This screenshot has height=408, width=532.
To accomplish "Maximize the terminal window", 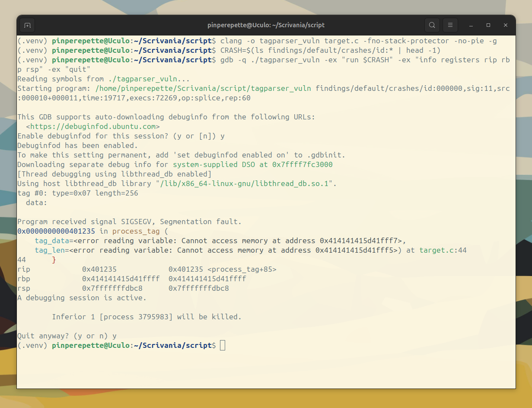I will (488, 25).
